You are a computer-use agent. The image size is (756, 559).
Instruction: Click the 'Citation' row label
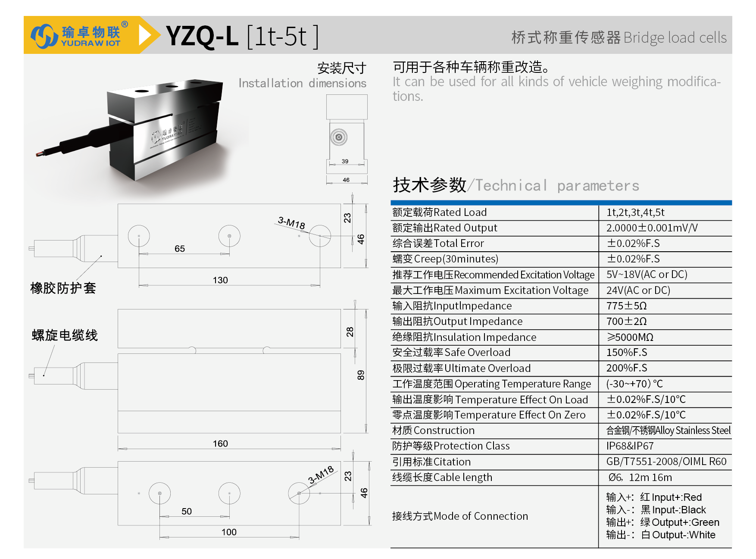431,462
